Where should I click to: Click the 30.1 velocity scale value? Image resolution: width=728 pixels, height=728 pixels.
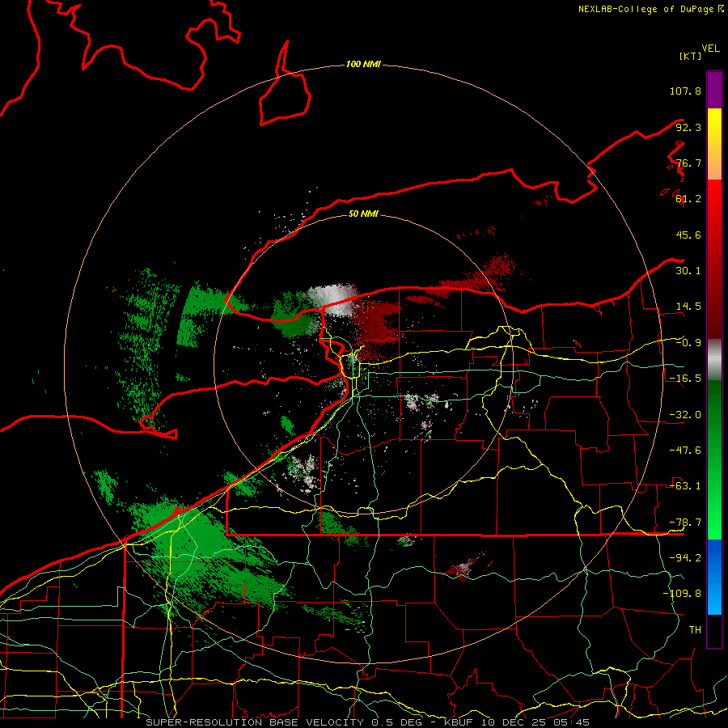pos(688,271)
